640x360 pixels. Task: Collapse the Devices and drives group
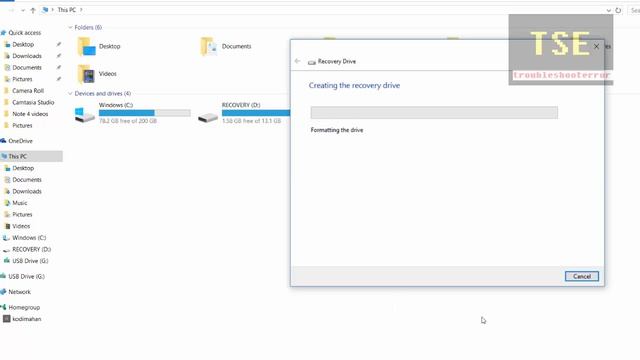[70, 93]
